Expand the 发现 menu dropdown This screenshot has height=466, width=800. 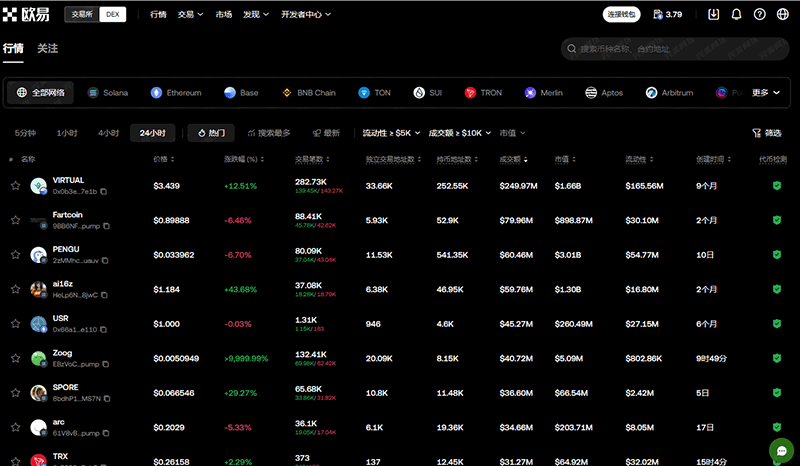[x=256, y=14]
